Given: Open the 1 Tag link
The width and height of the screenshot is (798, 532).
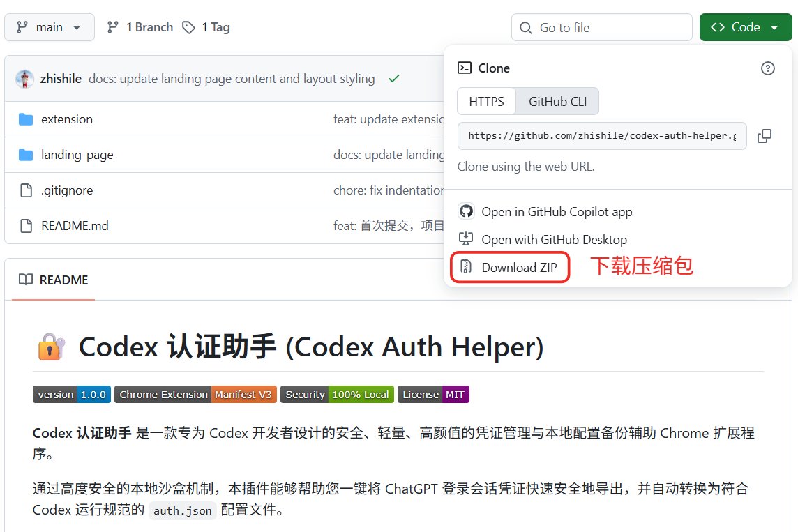Looking at the screenshot, I should pos(206,27).
